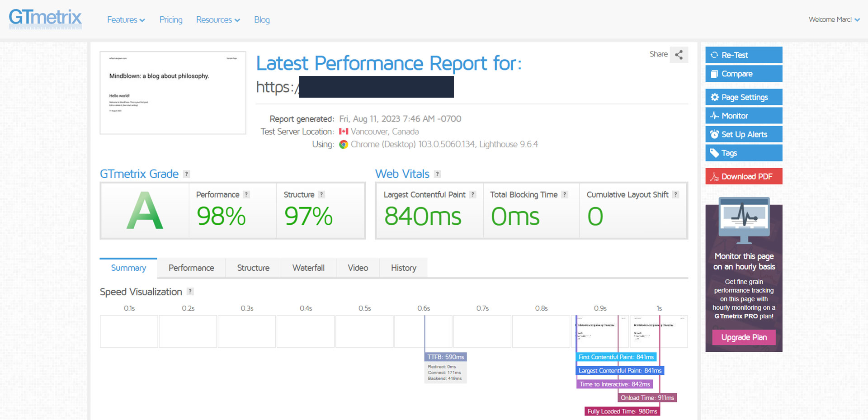Click help icon for Total Blocking Time
Viewport: 868px width, 420px height.
pos(565,194)
